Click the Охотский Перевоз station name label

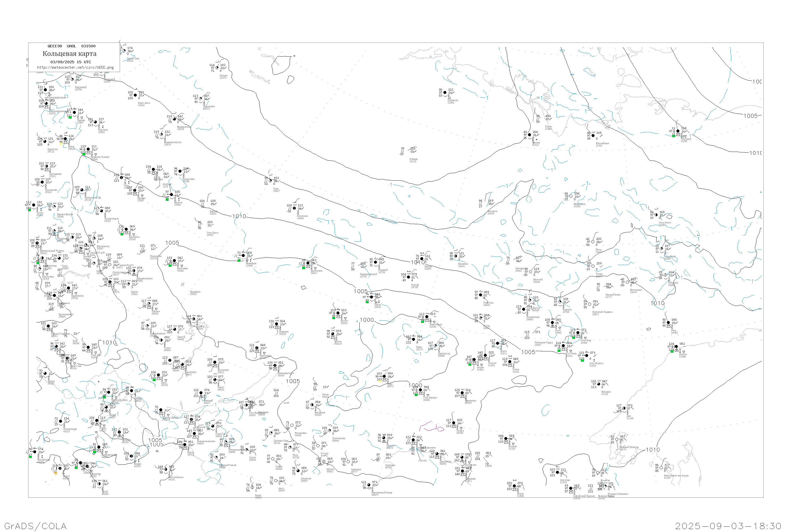[602, 313]
